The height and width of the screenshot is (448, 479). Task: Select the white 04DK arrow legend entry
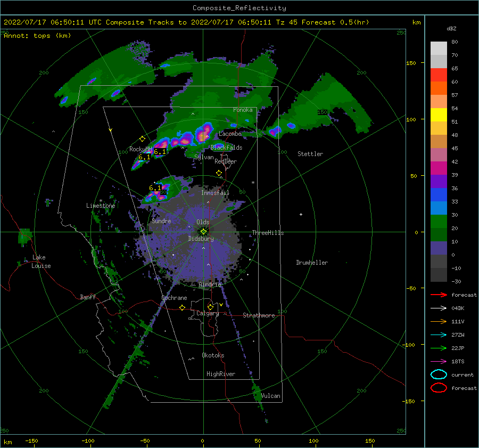tap(439, 308)
